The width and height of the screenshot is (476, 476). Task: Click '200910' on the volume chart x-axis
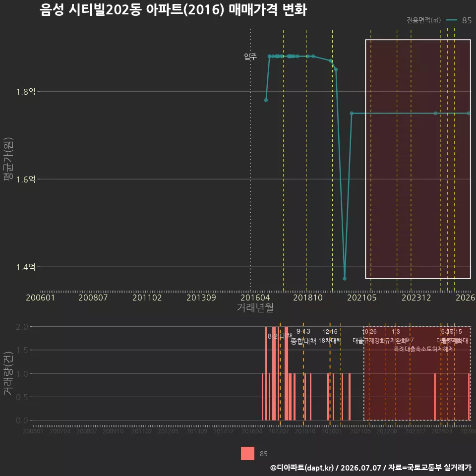click(x=113, y=431)
